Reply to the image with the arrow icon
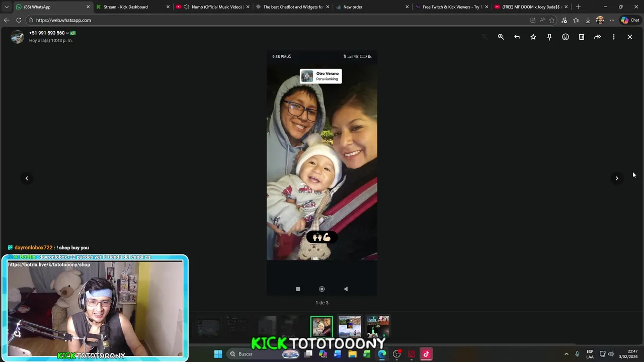 (x=517, y=37)
